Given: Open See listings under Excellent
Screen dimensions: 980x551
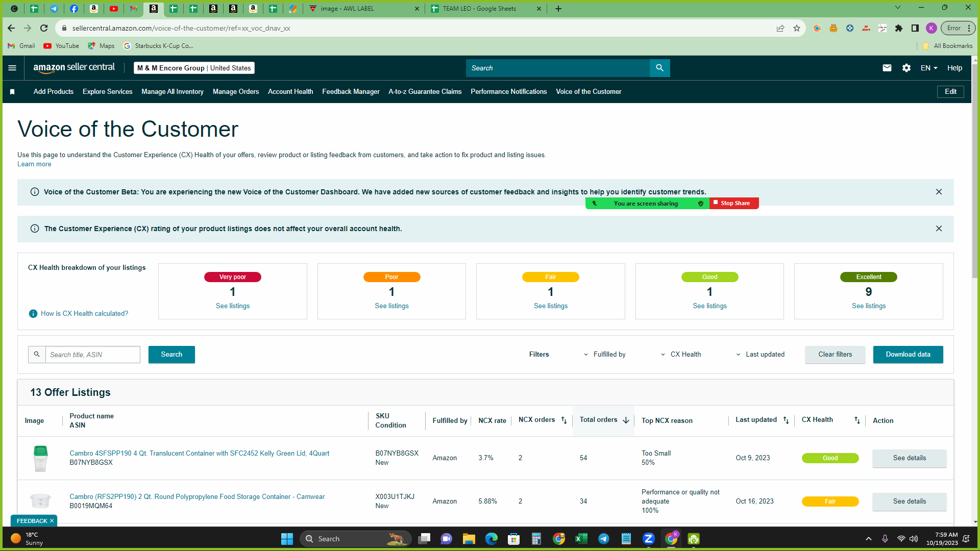Looking at the screenshot, I should point(869,306).
